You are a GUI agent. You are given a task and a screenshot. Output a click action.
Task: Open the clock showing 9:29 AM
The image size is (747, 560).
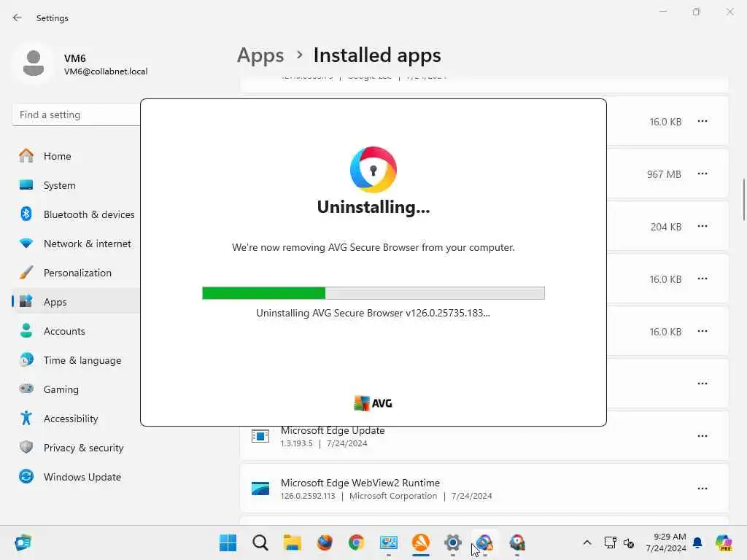coord(666,542)
